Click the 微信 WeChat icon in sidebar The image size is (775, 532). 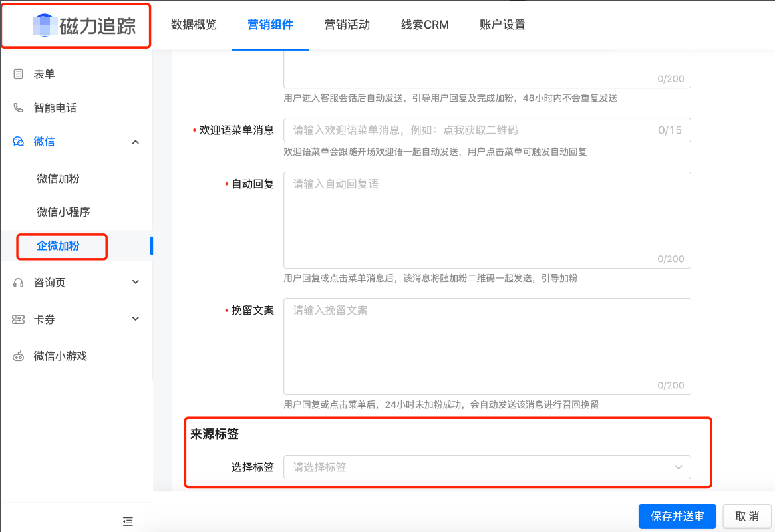pos(19,141)
